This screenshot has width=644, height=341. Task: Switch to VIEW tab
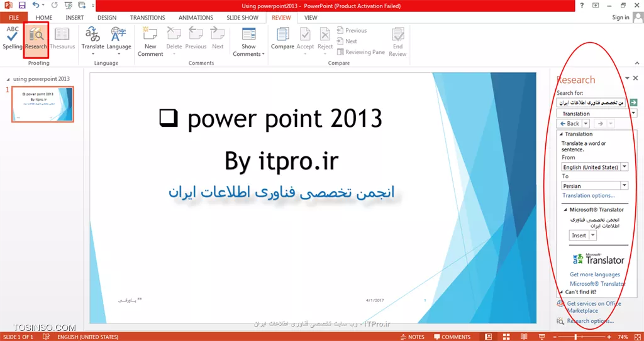[x=311, y=18]
